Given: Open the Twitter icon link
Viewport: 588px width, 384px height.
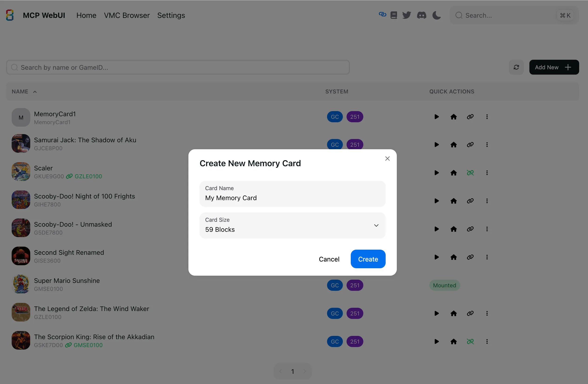Looking at the screenshot, I should pyautogui.click(x=406, y=15).
